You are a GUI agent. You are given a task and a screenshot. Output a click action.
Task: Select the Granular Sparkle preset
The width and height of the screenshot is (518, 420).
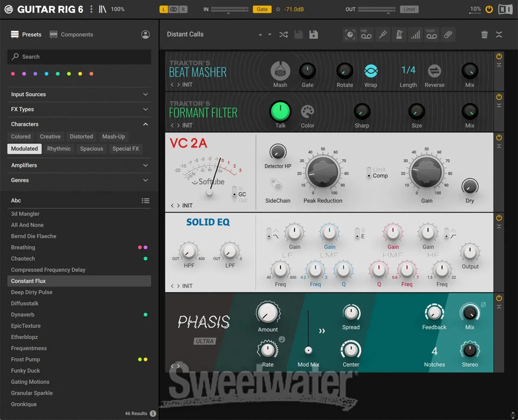click(79, 393)
